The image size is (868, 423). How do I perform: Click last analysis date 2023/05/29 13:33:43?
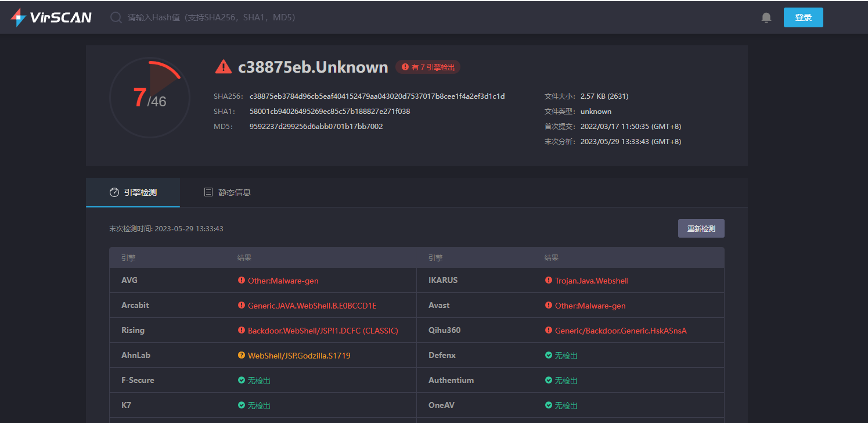click(631, 141)
